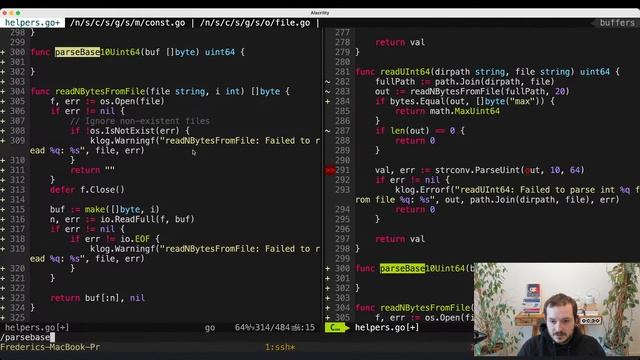The image size is (640, 360).
Task: Click len(out) on right line 287
Action: coord(410,131)
